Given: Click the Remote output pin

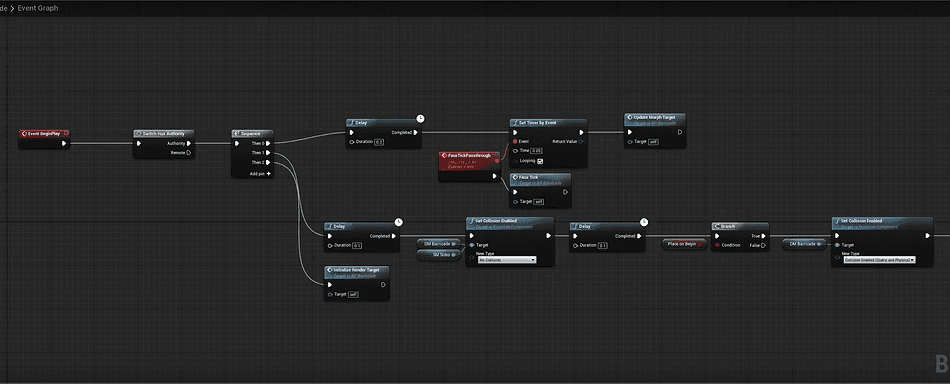Looking at the screenshot, I should coord(189,153).
